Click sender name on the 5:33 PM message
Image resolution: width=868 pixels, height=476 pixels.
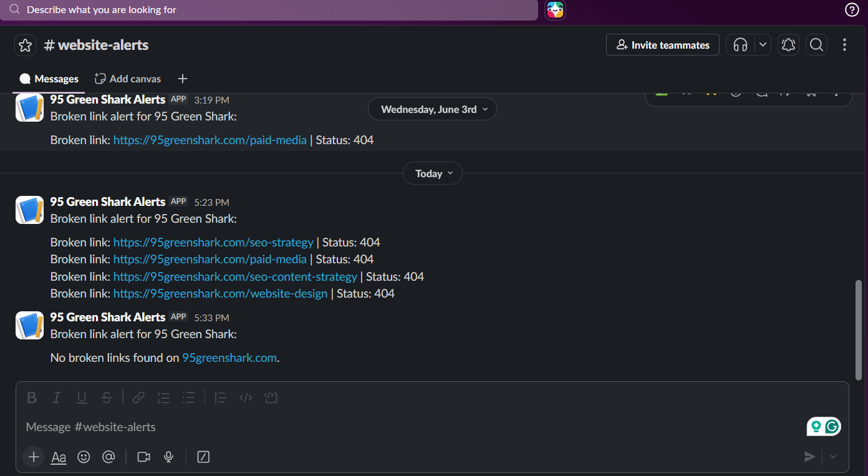(108, 317)
